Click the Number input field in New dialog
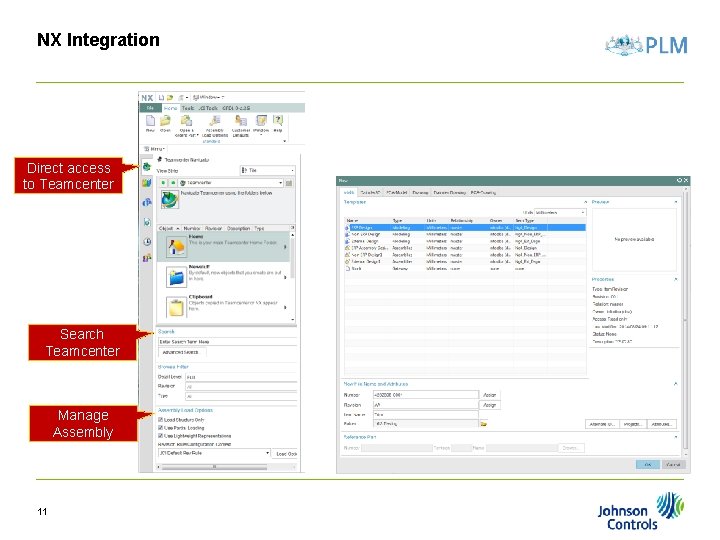The width and height of the screenshot is (720, 540). coord(426,395)
